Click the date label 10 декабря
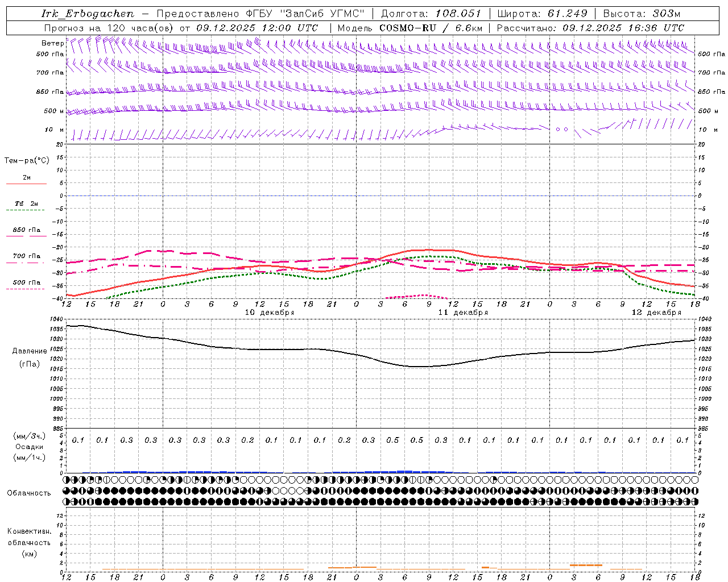 [x=269, y=312]
